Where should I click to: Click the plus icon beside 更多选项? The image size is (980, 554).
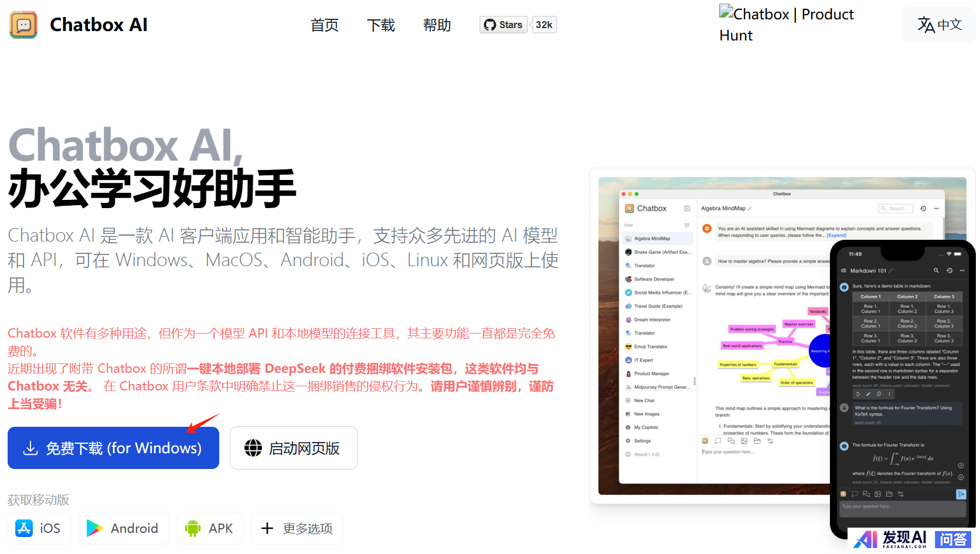(267, 528)
